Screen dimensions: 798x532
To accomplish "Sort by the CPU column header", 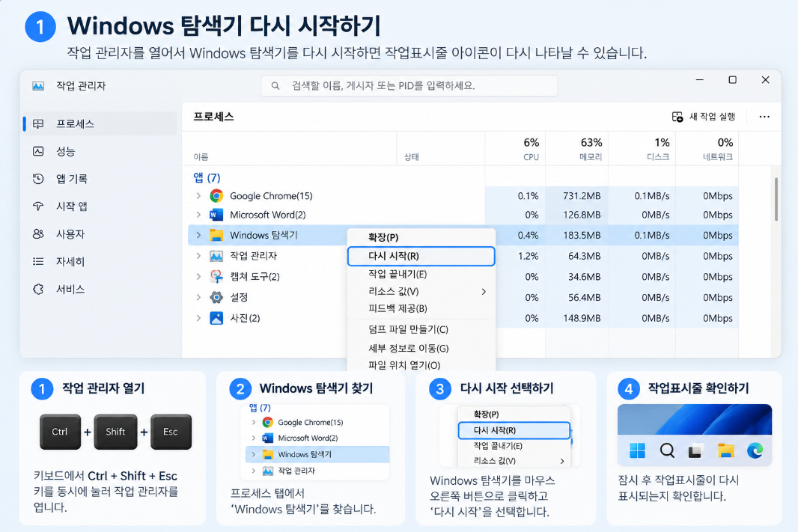I will (516, 149).
